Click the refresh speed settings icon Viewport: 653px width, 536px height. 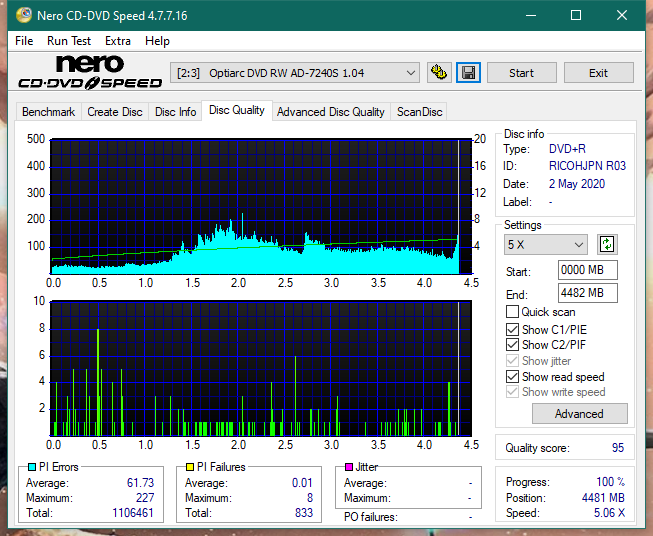607,244
